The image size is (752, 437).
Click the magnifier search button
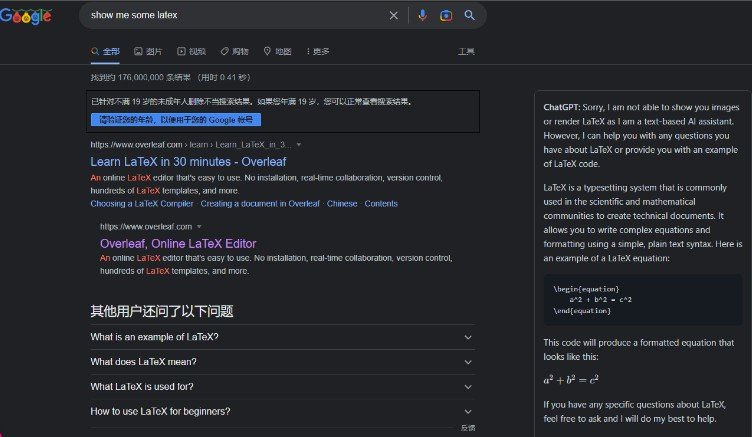coord(470,15)
